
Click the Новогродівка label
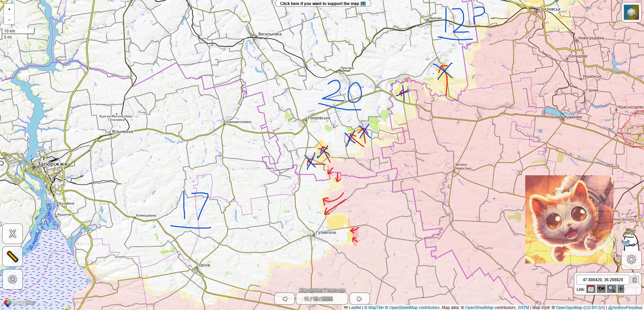click(x=591, y=38)
